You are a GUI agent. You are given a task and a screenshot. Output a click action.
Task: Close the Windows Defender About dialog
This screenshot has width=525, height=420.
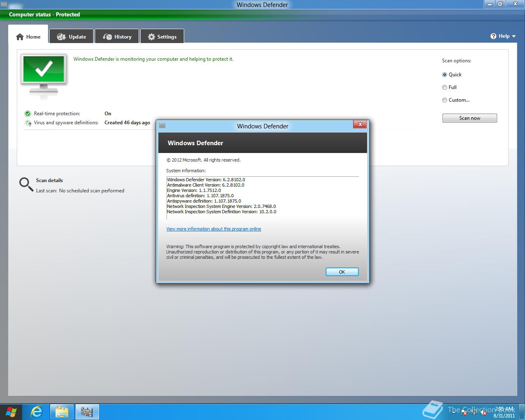tap(360, 124)
